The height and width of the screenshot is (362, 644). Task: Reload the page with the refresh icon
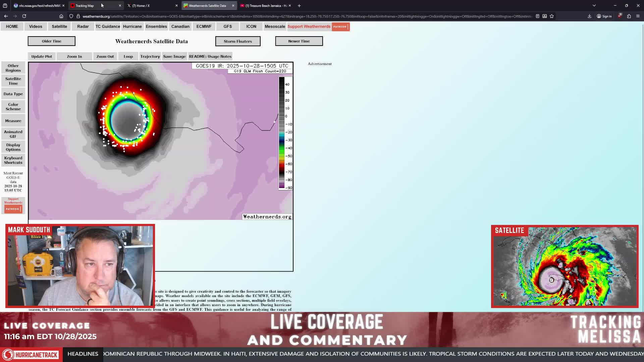coord(24,16)
